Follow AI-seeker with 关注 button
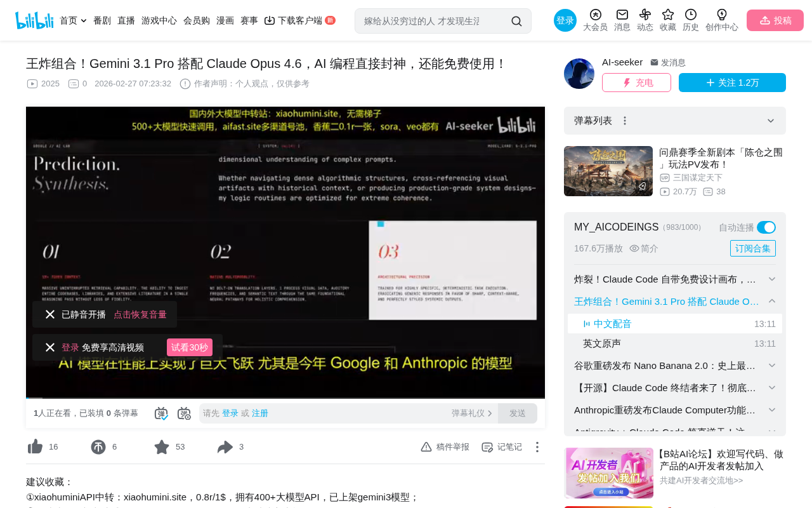Image resolution: width=812 pixels, height=508 pixels. [x=732, y=83]
